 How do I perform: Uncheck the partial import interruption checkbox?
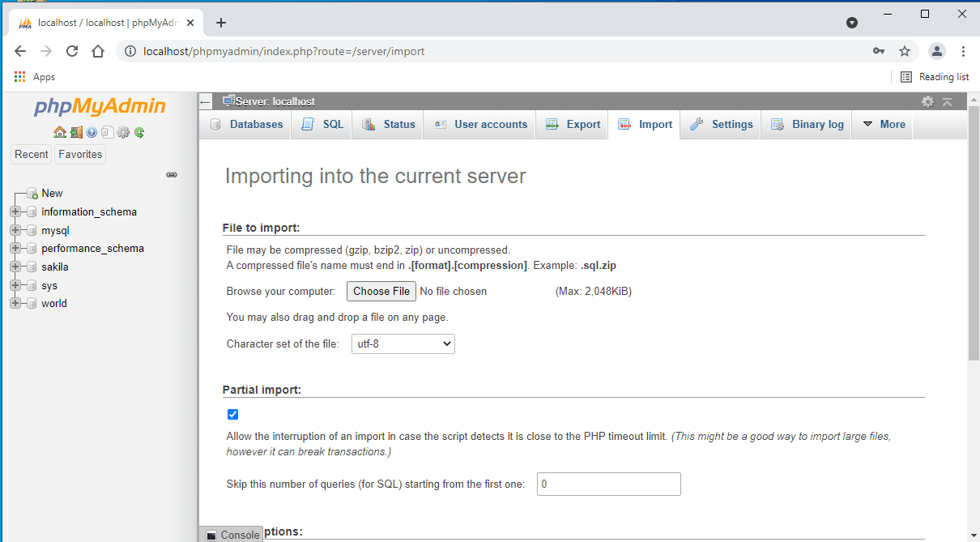(232, 414)
